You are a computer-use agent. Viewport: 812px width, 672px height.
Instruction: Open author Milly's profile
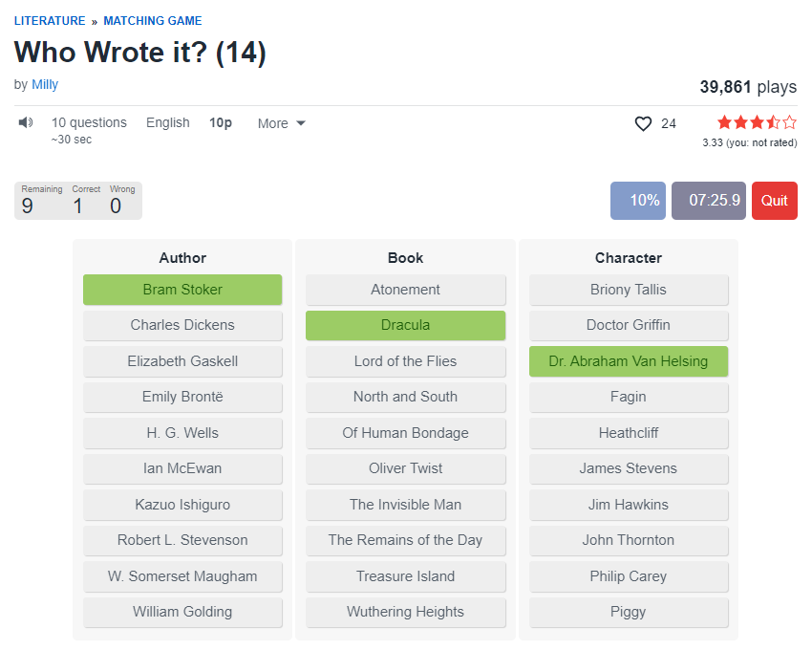click(45, 84)
